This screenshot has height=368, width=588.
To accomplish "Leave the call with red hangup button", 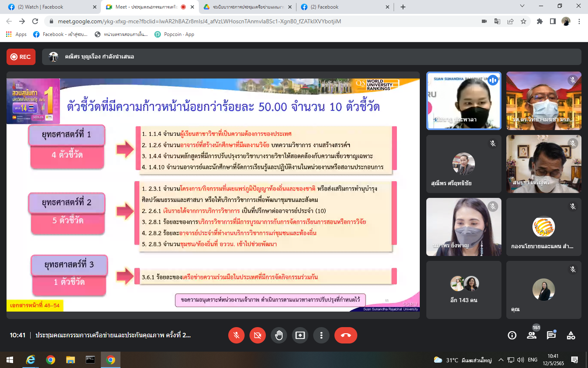I will click(346, 335).
